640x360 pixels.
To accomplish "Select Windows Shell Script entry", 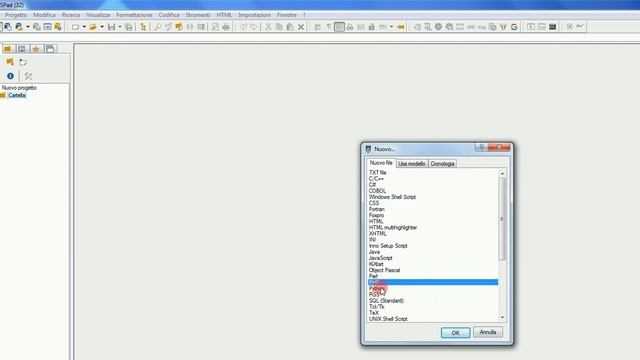I will pyautogui.click(x=392, y=197).
